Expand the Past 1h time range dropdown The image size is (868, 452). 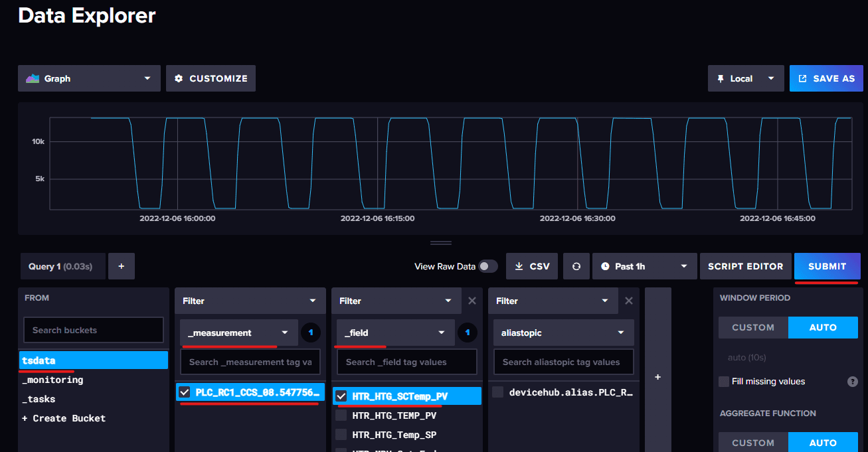click(x=644, y=266)
